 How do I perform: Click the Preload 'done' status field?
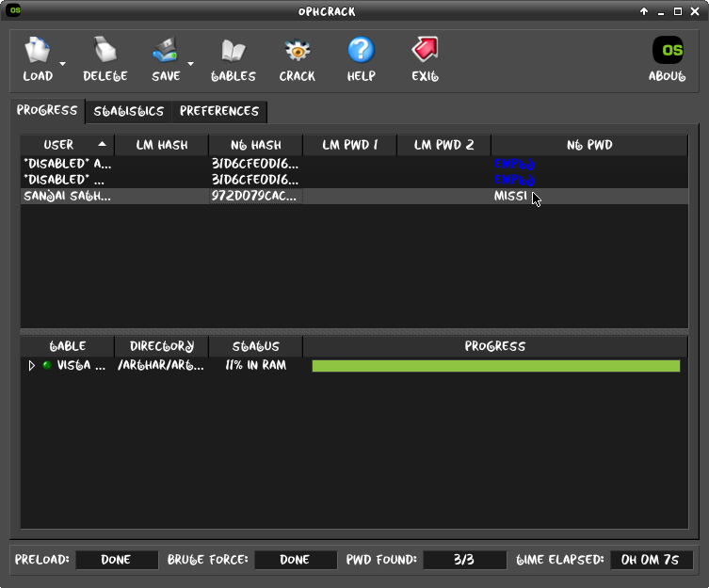pyautogui.click(x=117, y=560)
